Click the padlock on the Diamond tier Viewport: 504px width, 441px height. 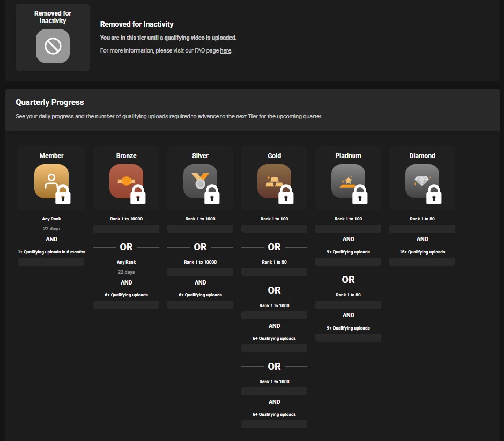(434, 195)
